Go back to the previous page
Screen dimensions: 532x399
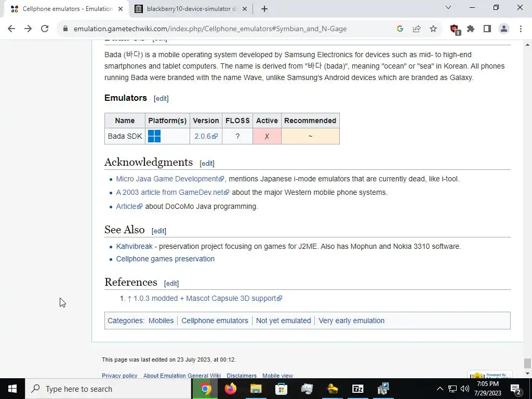click(x=11, y=29)
